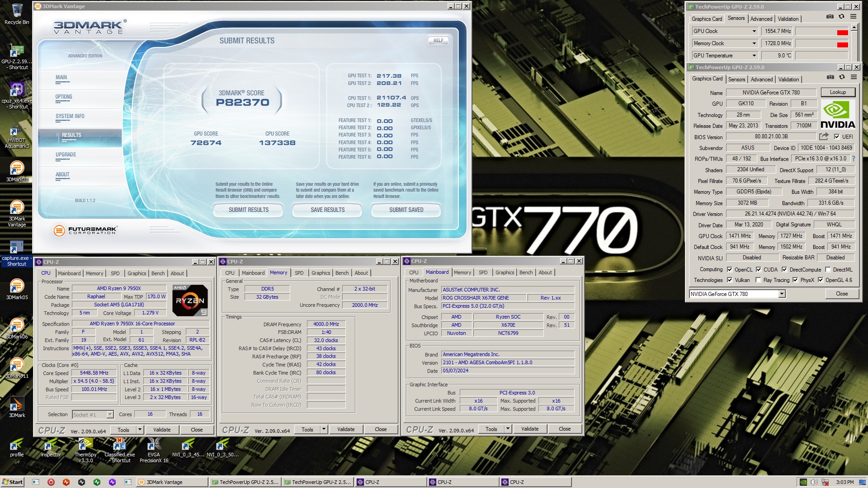Image resolution: width=868 pixels, height=488 pixels.
Task: Toggle the PhysX checkbox
Action: click(795, 280)
